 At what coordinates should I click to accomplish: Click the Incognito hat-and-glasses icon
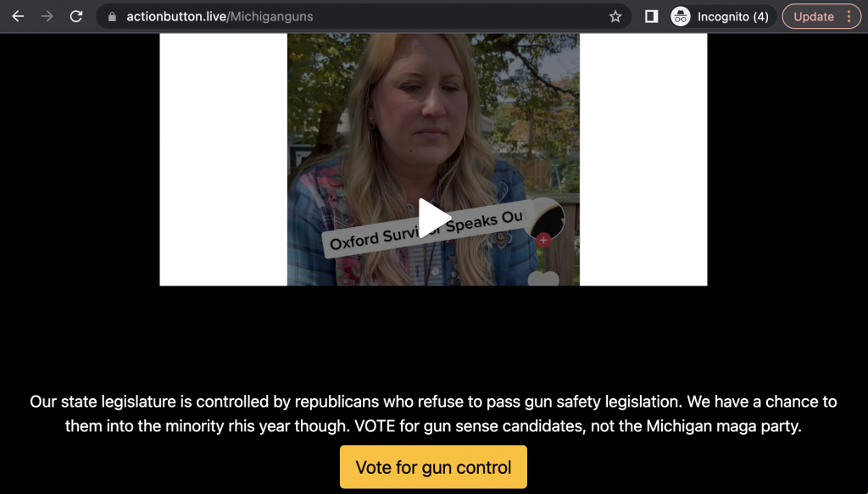pyautogui.click(x=681, y=17)
